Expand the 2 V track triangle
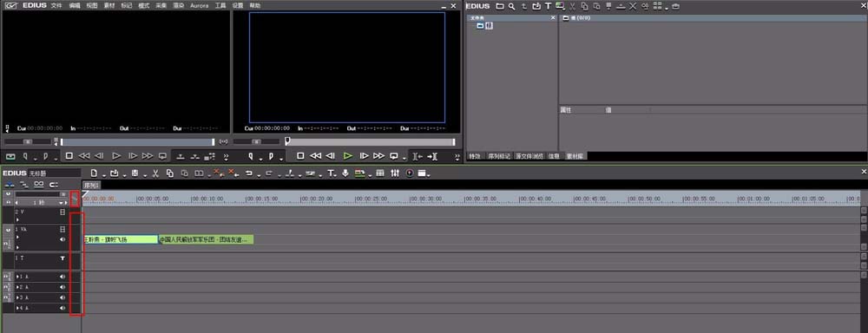Viewport: 868px width, 333px height. 17,219
